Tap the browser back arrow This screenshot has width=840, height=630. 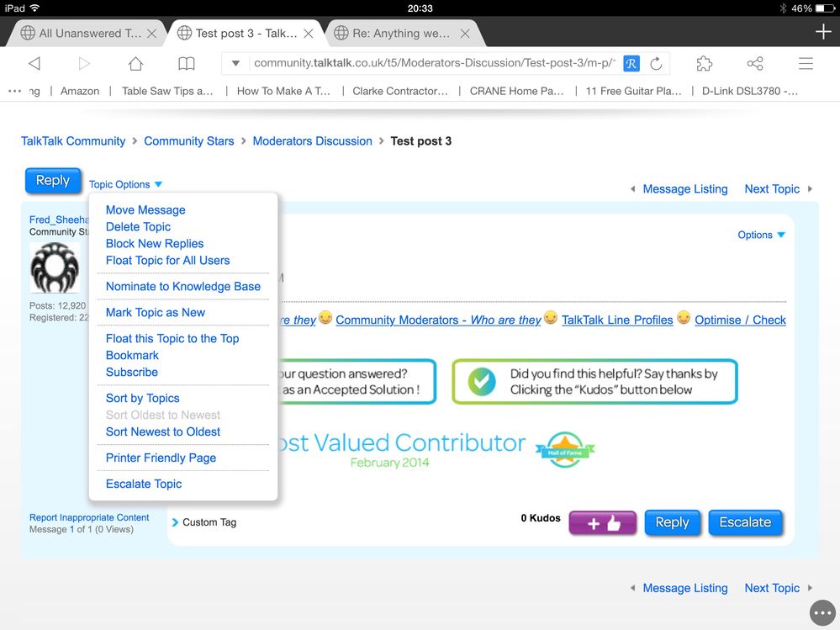[x=34, y=64]
